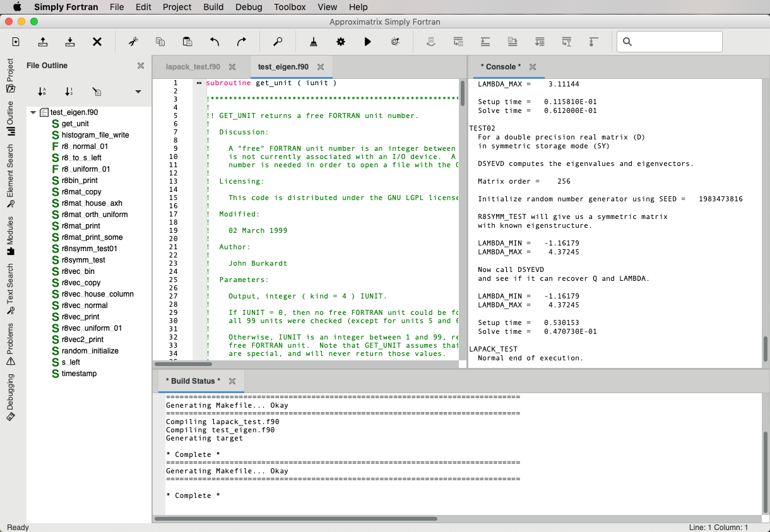Click the Close File X toolbar icon
This screenshot has height=532, width=770.
pyautogui.click(x=97, y=42)
